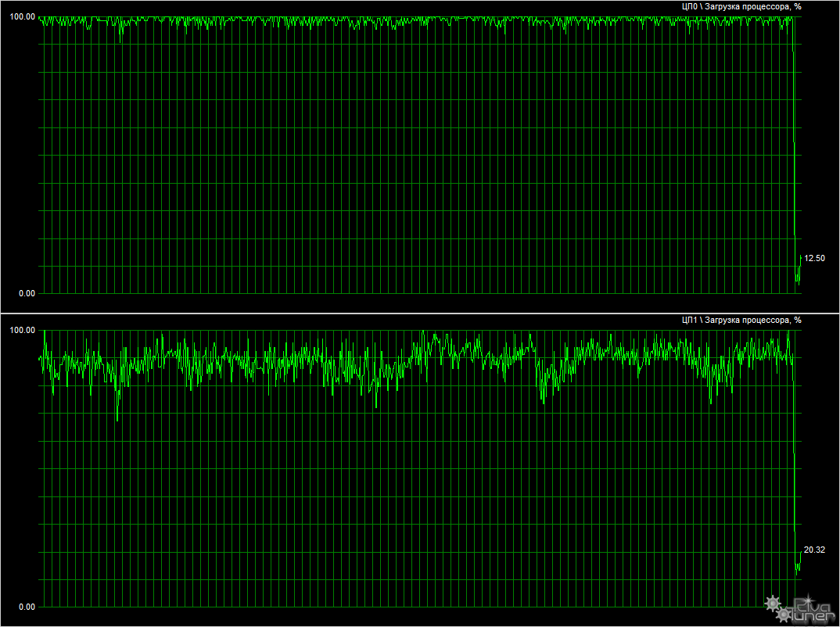
Task: Click the 100.00 axis label of ЦП1 graph
Action: point(23,331)
